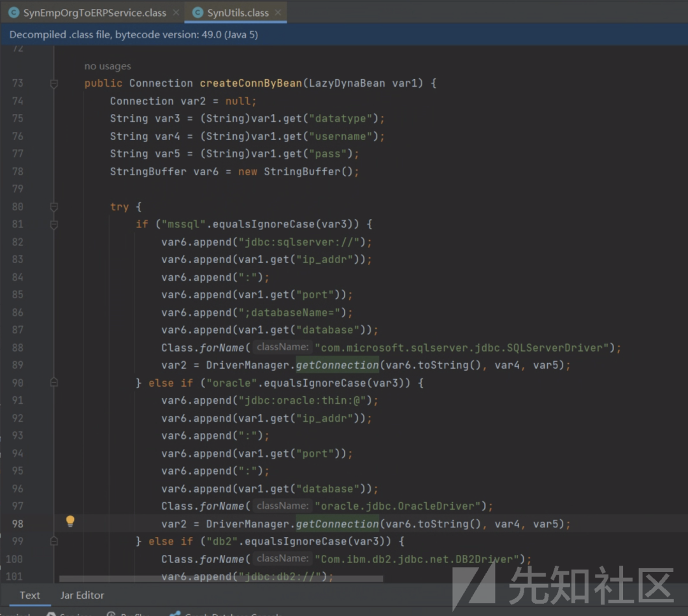
Task: Click line number 73 in the gutter
Action: point(18,83)
